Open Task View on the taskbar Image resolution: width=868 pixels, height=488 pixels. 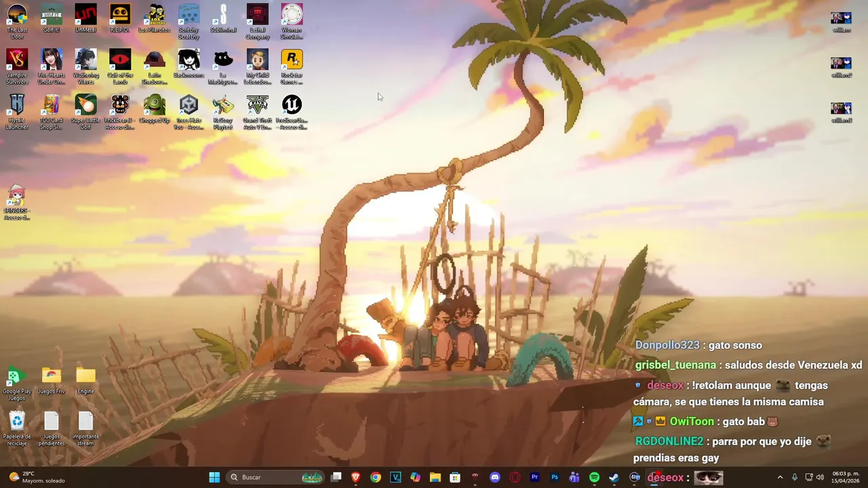(336, 477)
